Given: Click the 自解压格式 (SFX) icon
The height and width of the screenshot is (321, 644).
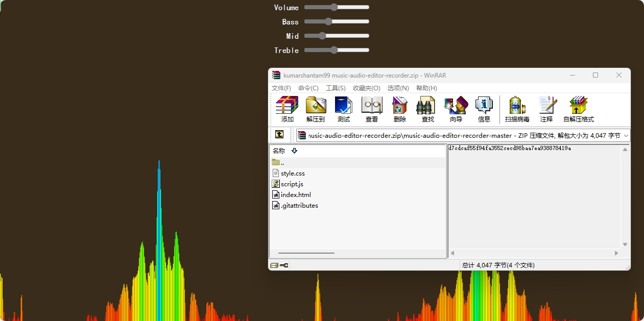Looking at the screenshot, I should tap(578, 105).
